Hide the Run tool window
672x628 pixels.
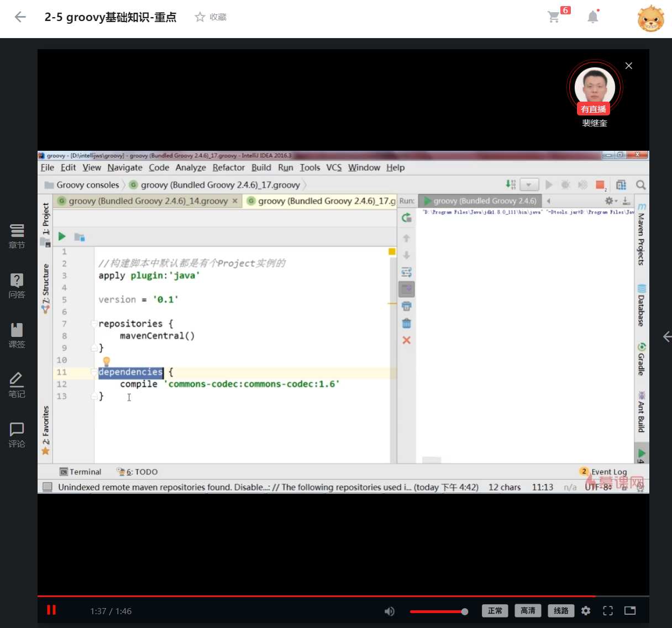pos(626,201)
